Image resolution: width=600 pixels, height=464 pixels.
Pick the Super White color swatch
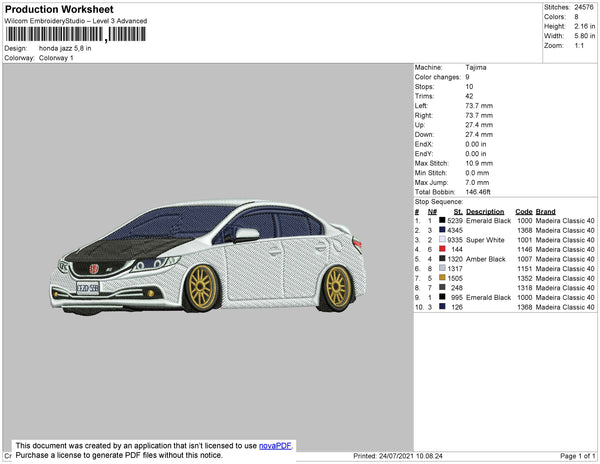tap(442, 240)
